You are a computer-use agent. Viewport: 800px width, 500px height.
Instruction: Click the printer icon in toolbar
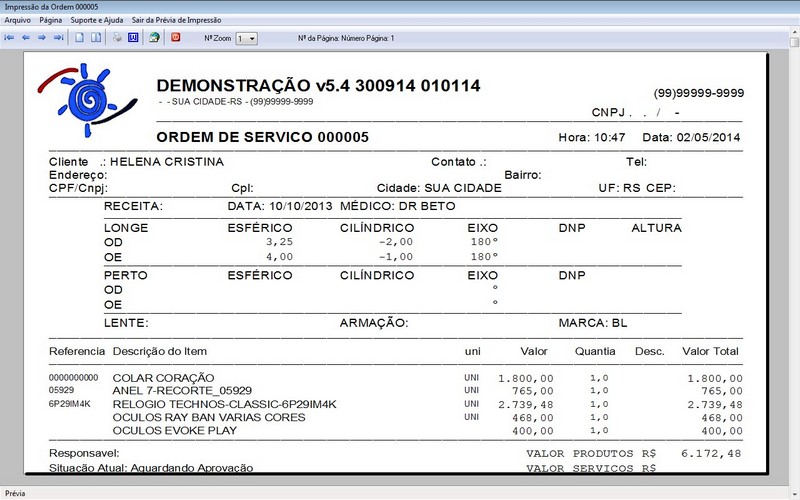click(117, 38)
